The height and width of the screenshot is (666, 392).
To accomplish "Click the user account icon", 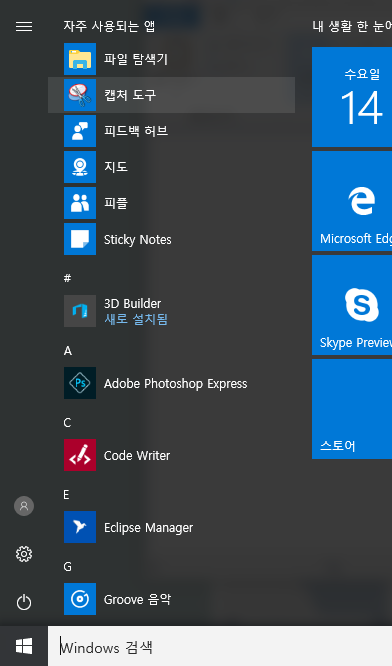I will pos(24,506).
